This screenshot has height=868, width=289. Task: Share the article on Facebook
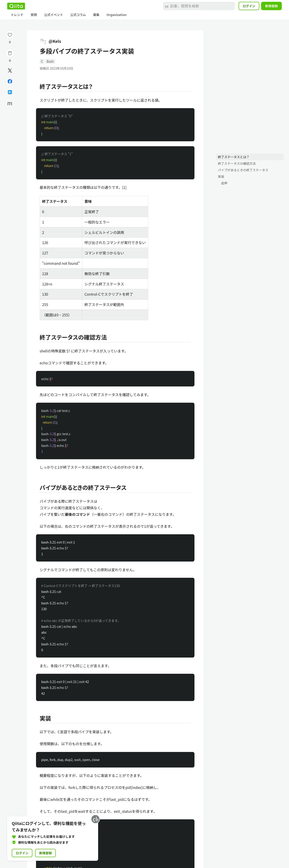10,81
